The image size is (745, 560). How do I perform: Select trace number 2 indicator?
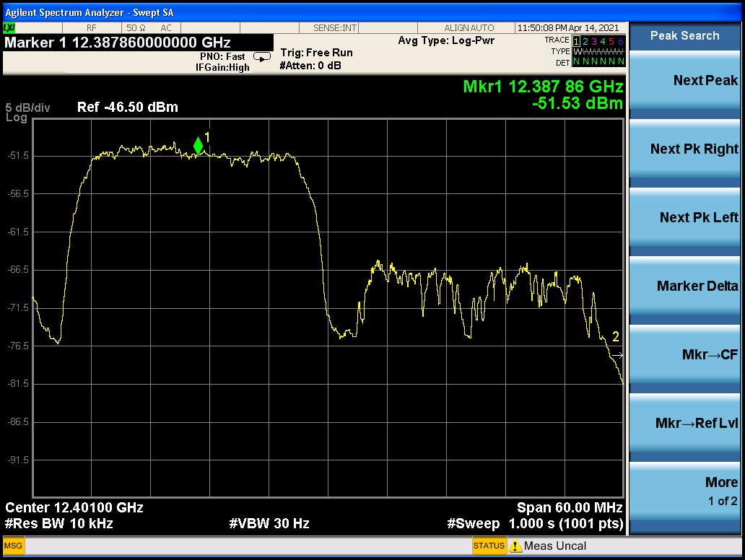pos(585,41)
